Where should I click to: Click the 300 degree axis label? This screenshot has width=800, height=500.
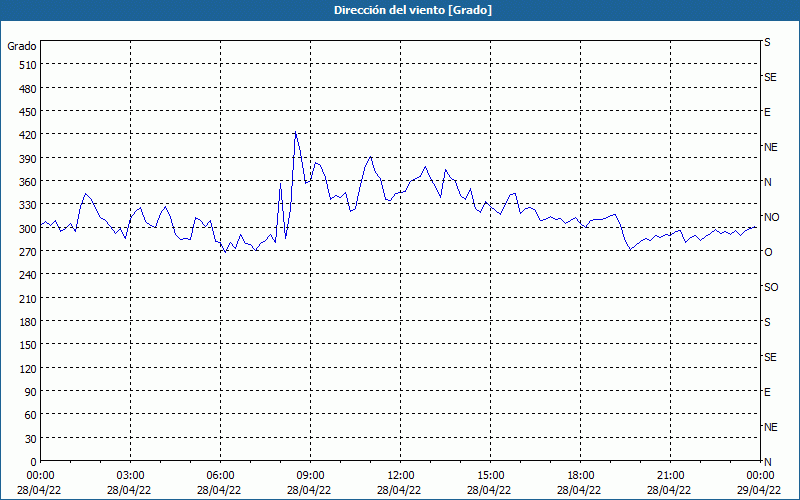28,229
